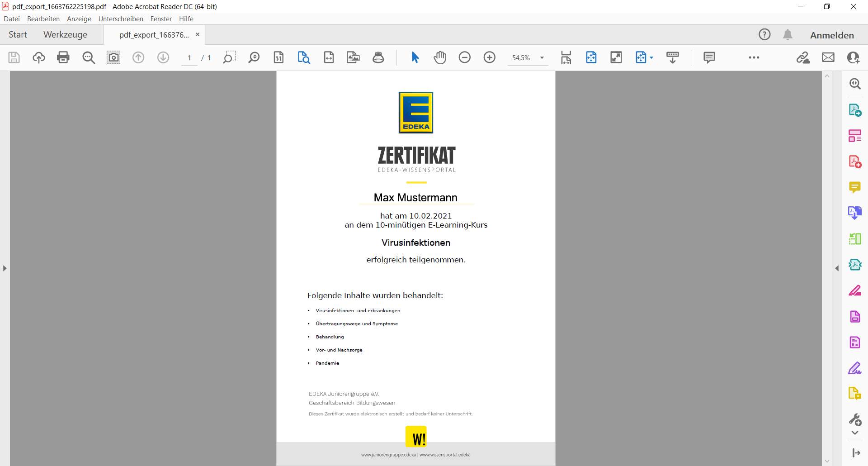The image size is (868, 466).
Task: Open green Organize pages tool
Action: pos(855,238)
